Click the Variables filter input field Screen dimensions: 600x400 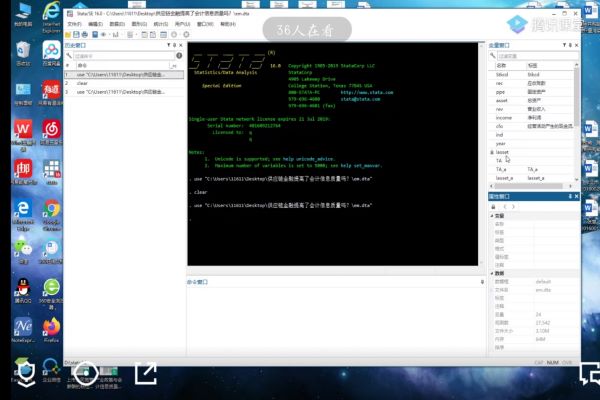(537, 56)
